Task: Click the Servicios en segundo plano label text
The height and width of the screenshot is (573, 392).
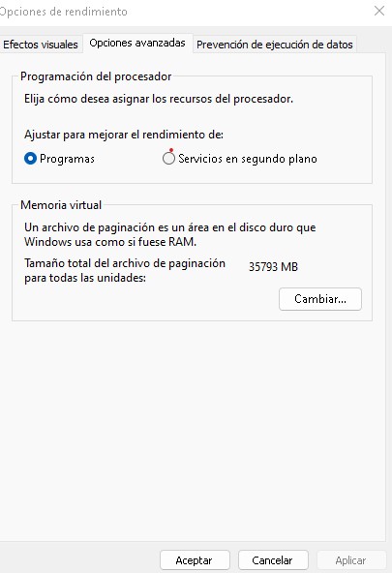Action: click(x=248, y=159)
